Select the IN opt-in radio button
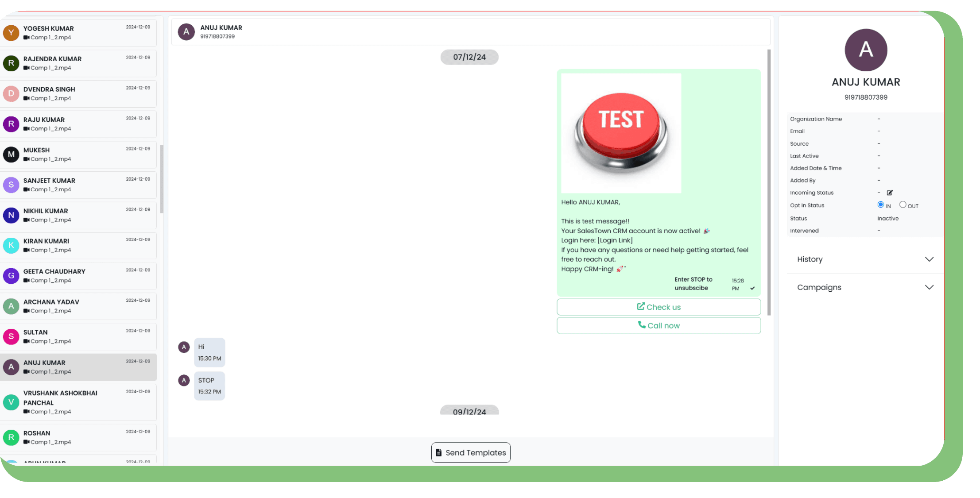 880,205
